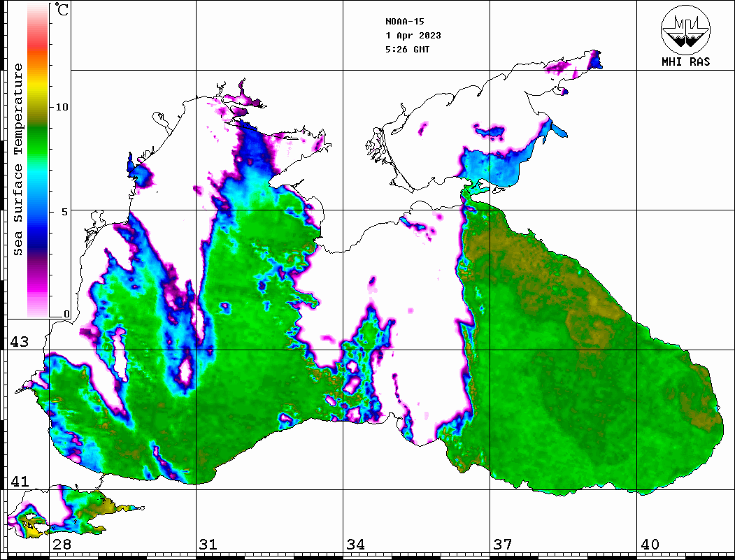Click longitude label '34'

356,545
